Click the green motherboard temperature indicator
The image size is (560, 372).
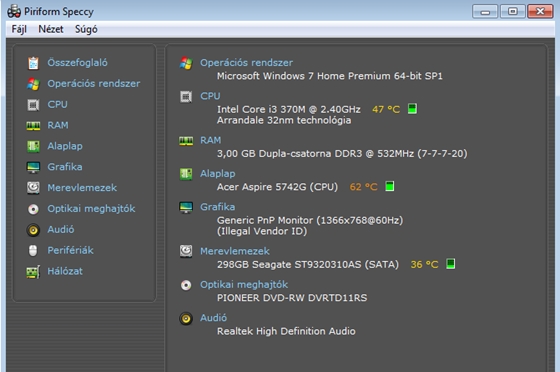coord(390,186)
